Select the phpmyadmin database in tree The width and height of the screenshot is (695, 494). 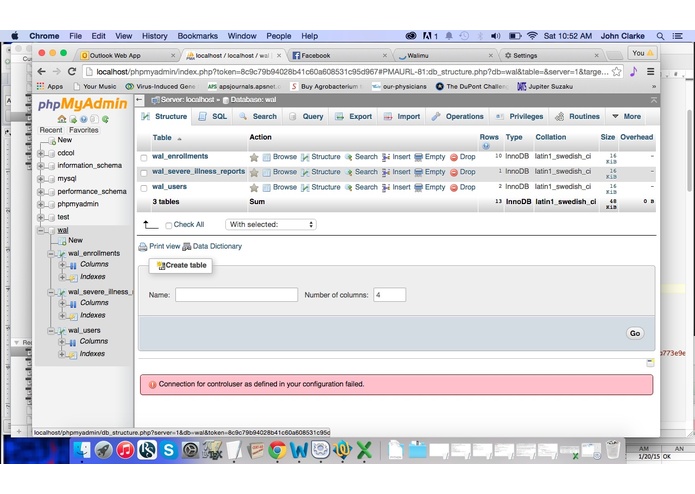pos(78,204)
